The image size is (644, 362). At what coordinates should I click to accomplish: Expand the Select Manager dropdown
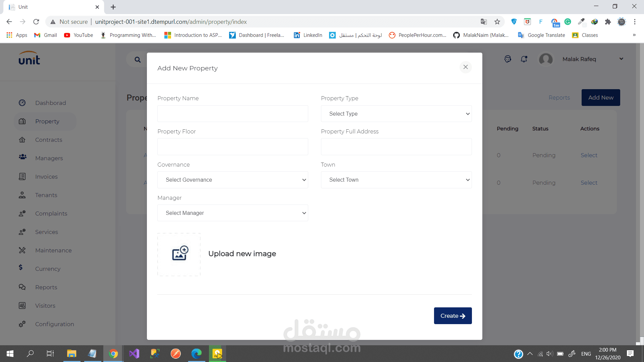(232, 213)
